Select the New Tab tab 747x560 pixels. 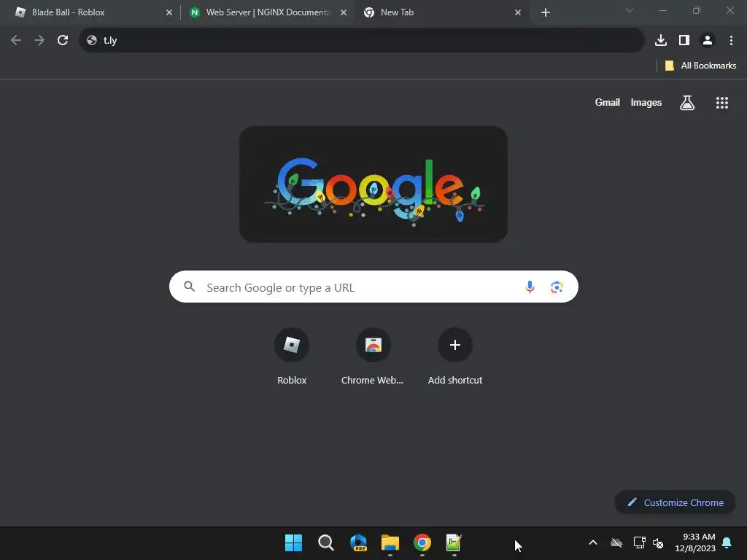(441, 12)
